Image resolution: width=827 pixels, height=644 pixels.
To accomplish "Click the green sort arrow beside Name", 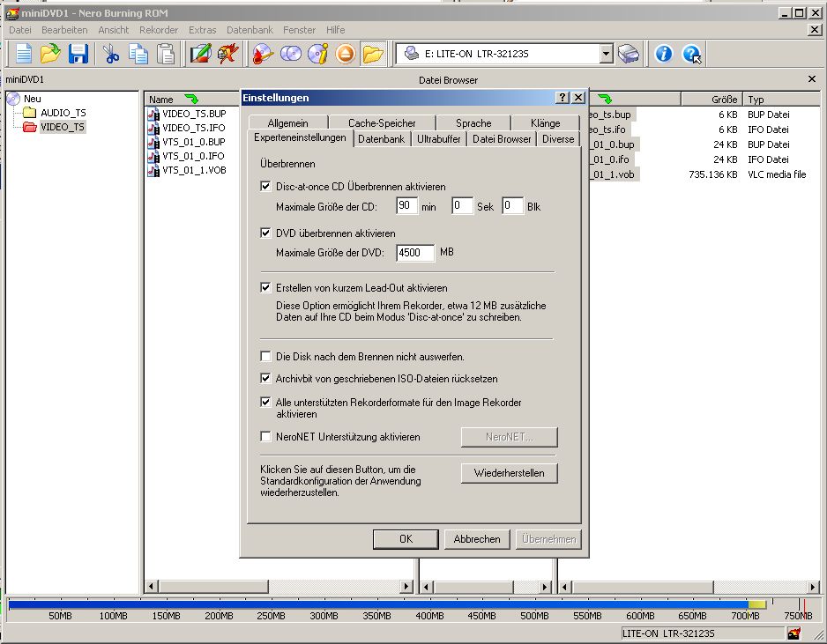I will tap(191, 99).
